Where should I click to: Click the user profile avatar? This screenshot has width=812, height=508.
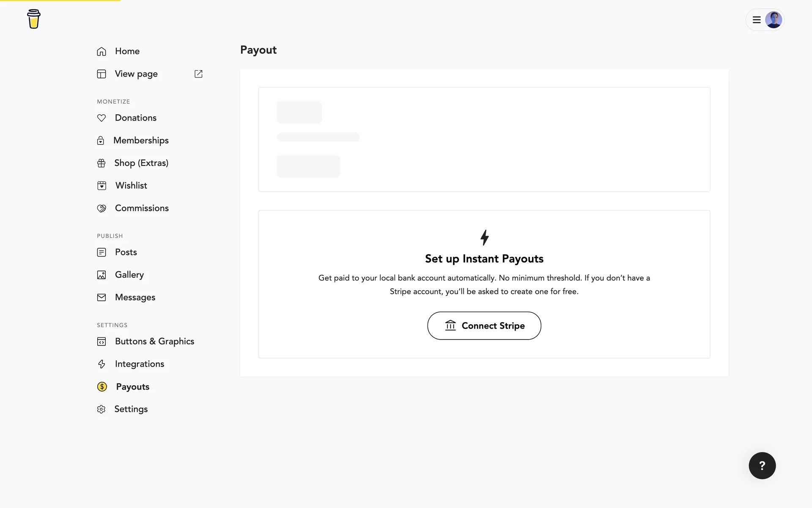tap(774, 20)
